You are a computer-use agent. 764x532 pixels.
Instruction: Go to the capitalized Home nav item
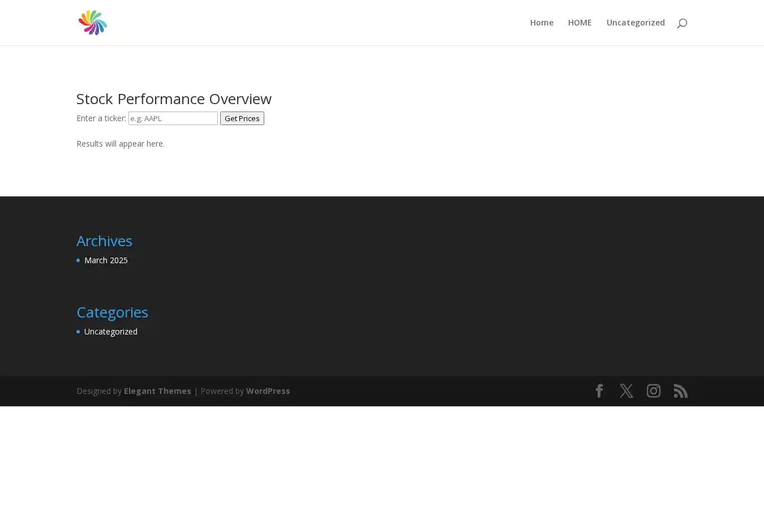pos(541,23)
